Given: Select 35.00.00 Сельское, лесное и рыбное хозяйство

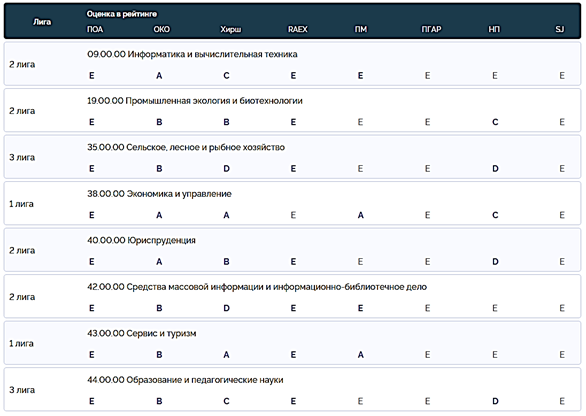Looking at the screenshot, I should [x=186, y=147].
